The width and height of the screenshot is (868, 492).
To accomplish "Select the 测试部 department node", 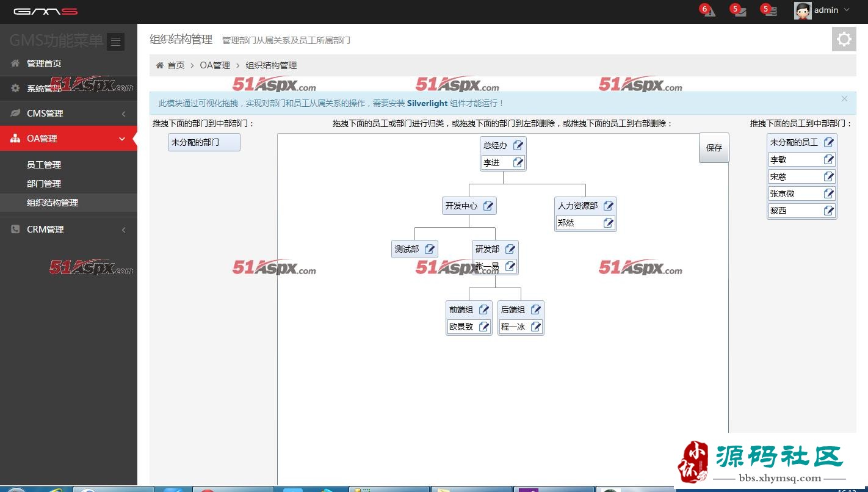I will pos(407,249).
